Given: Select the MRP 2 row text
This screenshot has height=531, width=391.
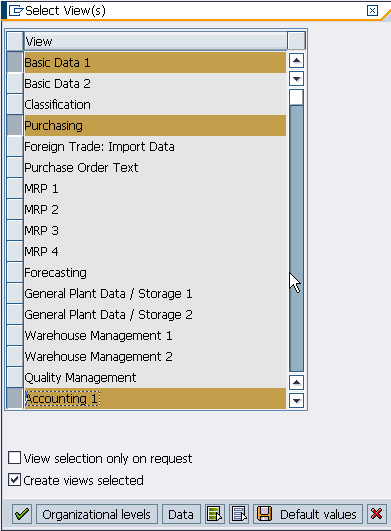Looking at the screenshot, I should (x=41, y=210).
